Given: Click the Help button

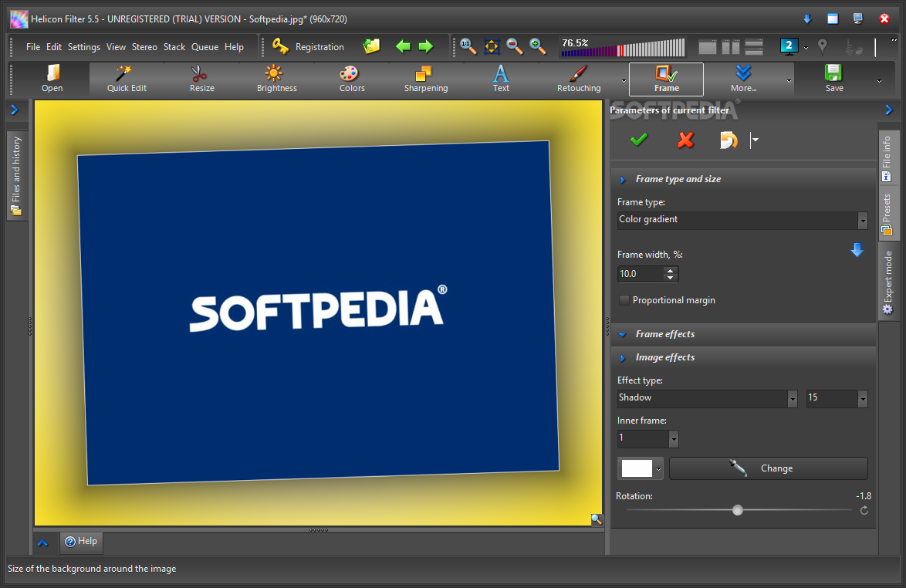Looking at the screenshot, I should (x=81, y=542).
